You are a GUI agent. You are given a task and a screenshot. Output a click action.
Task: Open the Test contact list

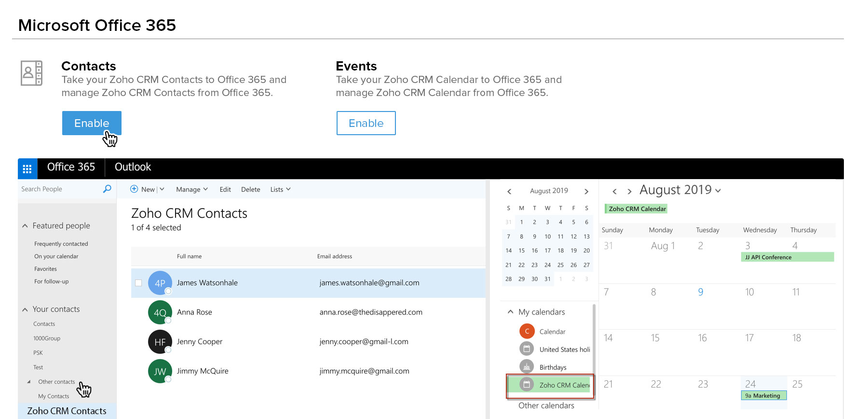point(38,367)
